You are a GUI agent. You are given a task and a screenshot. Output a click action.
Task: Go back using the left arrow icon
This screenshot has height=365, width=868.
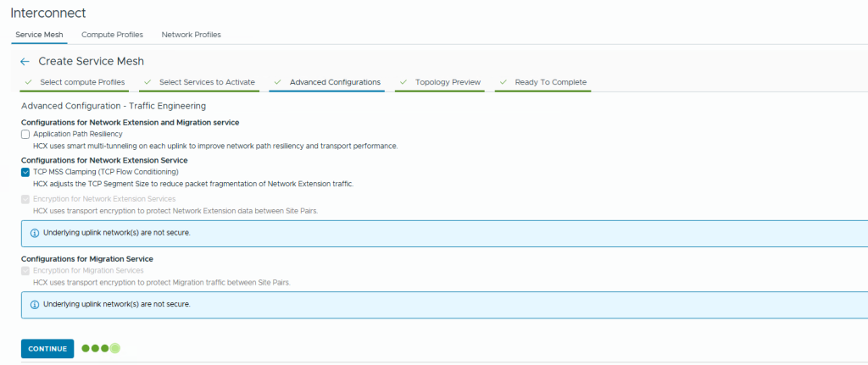point(25,61)
